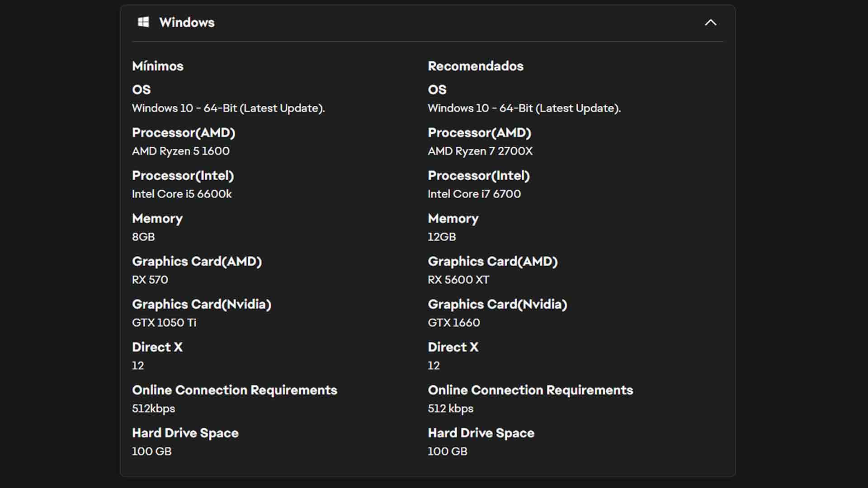868x488 pixels.
Task: Select AMD Ryzen 7 2700X text
Action: (x=480, y=151)
